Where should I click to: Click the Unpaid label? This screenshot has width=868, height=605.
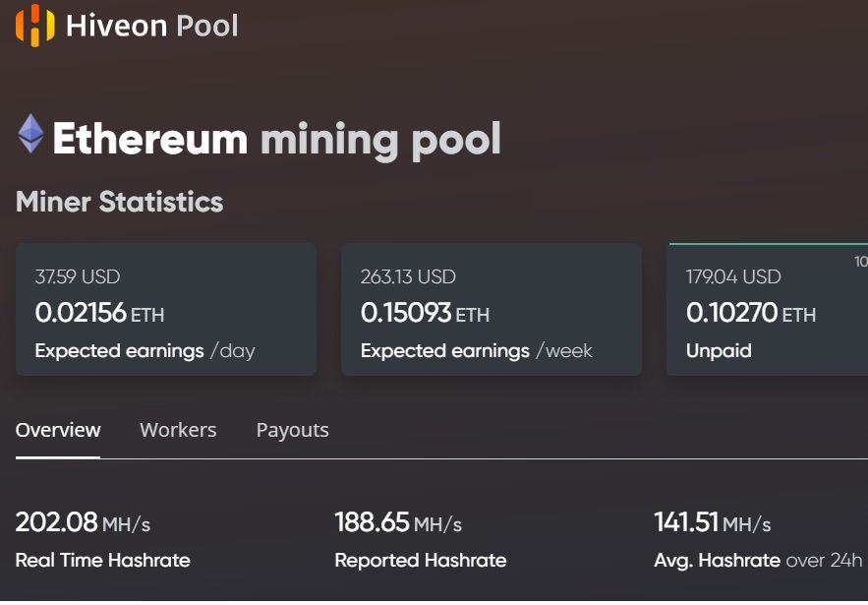coord(719,350)
